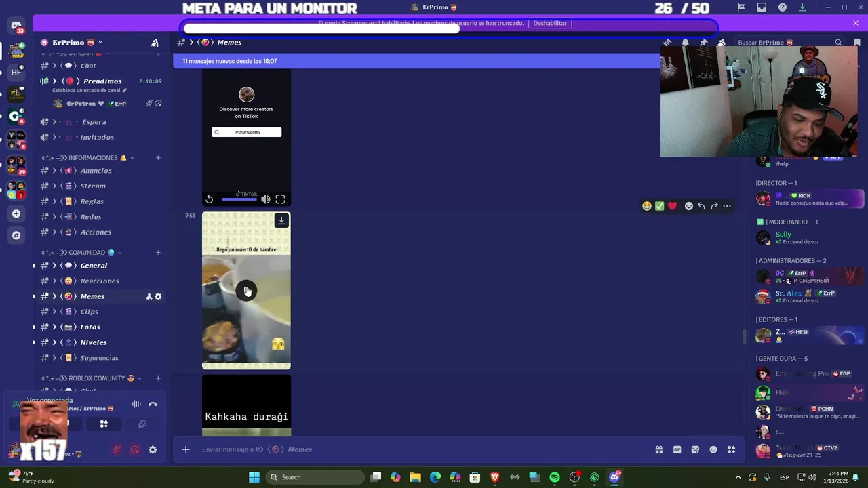Image resolution: width=868 pixels, height=488 pixels.
Task: Open notification settings bell in channel header
Action: [x=685, y=42]
